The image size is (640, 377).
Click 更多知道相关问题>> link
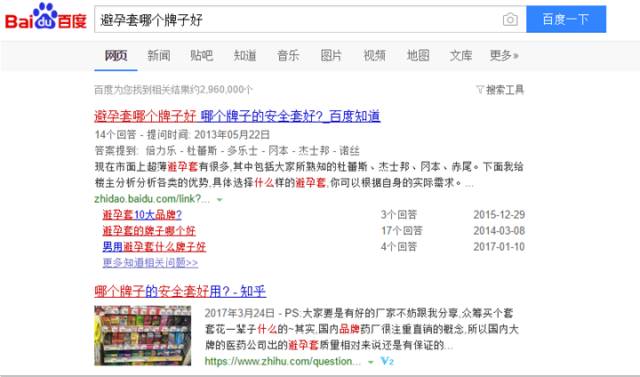150,262
